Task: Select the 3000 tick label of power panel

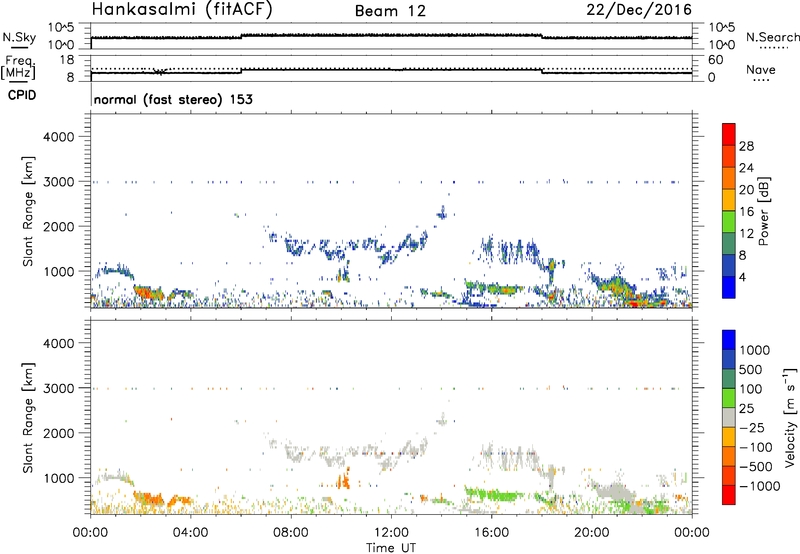Action: pos(59,182)
